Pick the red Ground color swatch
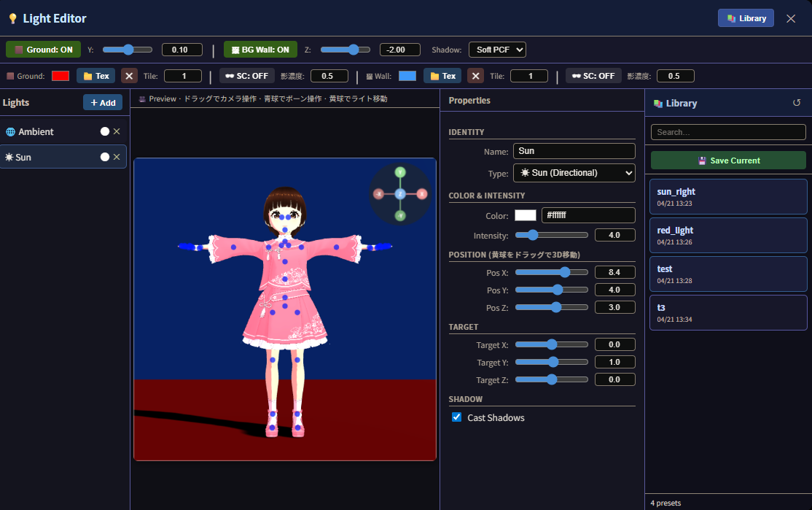The image size is (812, 510). 60,76
